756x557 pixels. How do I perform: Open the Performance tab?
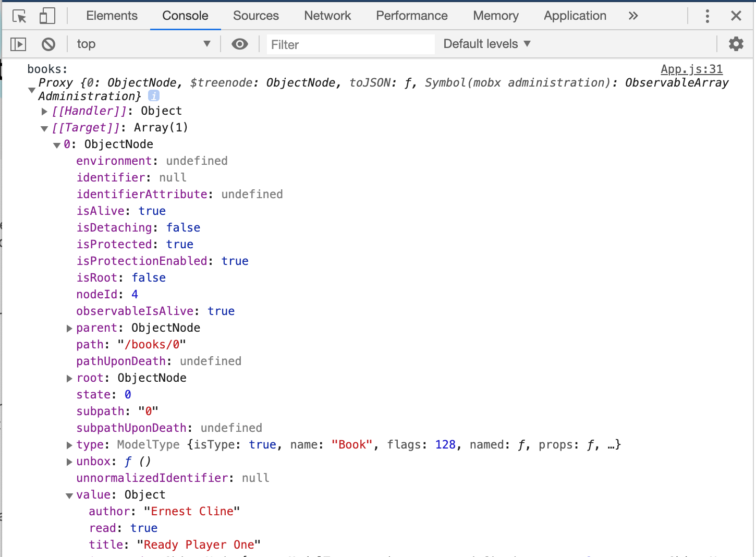coord(412,16)
